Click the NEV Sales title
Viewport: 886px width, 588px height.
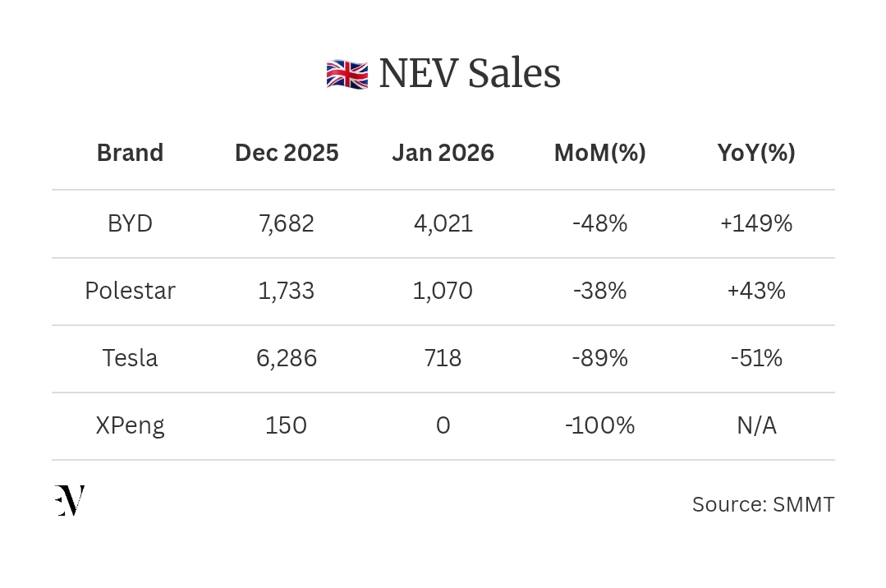click(x=469, y=74)
